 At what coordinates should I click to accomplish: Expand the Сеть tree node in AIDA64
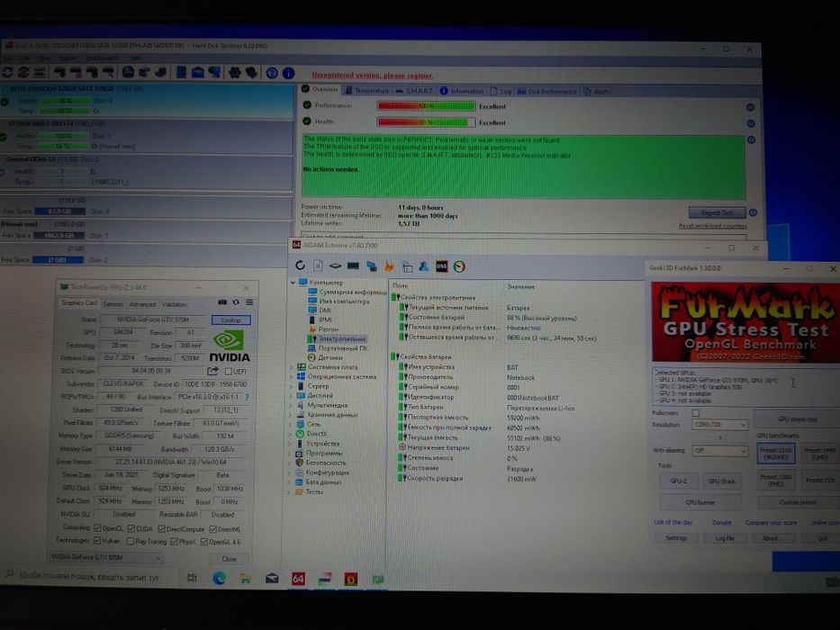292,424
